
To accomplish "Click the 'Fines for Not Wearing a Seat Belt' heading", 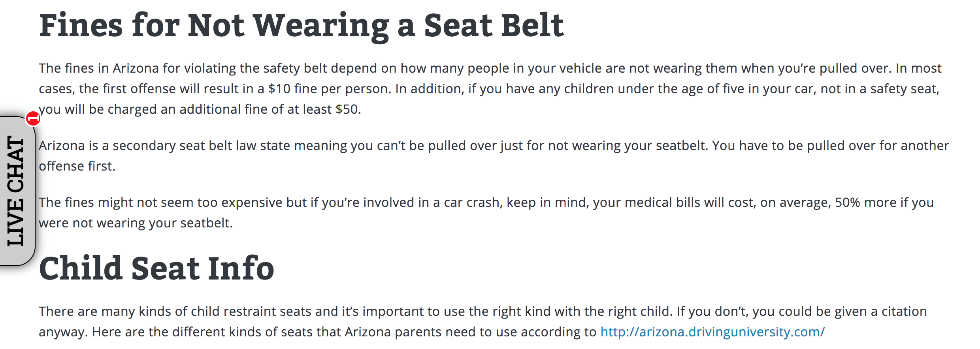I will coord(302,26).
